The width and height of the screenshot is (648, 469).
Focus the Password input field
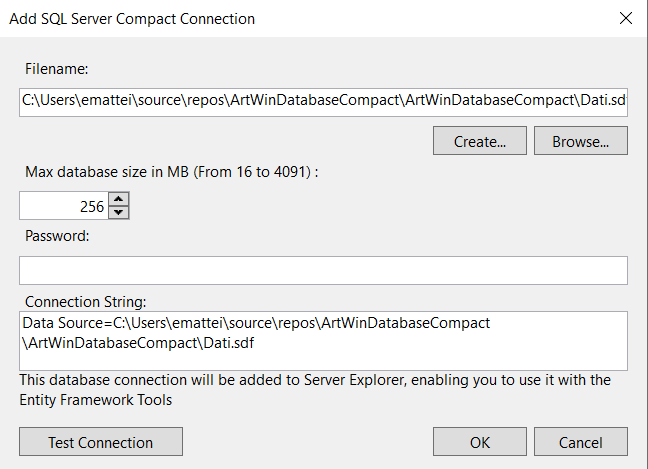pyautogui.click(x=323, y=270)
